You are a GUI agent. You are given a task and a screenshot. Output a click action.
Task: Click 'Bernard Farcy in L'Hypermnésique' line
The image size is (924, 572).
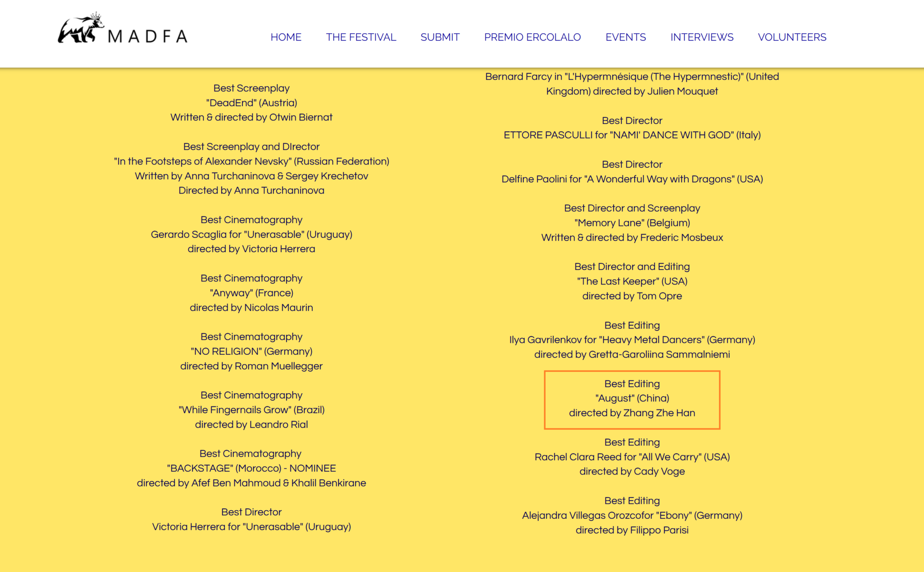click(632, 77)
